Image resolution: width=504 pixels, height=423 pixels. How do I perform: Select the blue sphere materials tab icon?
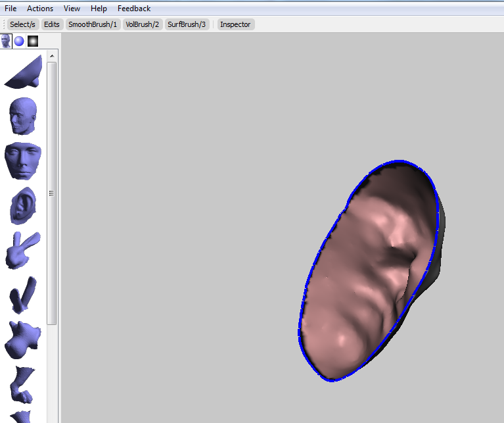[x=19, y=41]
